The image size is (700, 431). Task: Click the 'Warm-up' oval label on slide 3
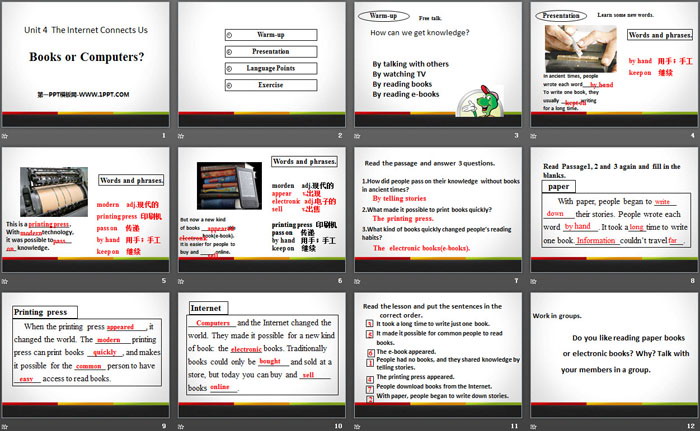383,16
